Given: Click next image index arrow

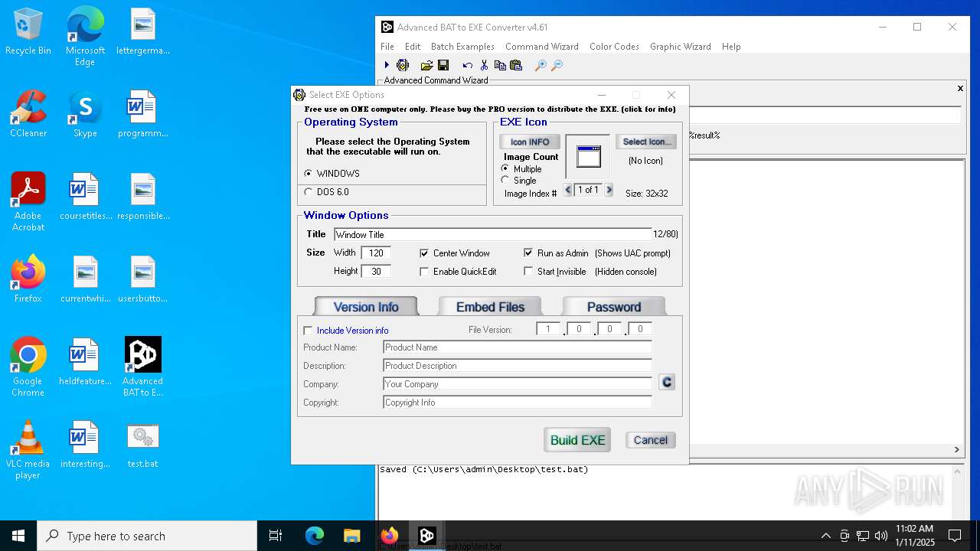Looking at the screenshot, I should coord(609,190).
